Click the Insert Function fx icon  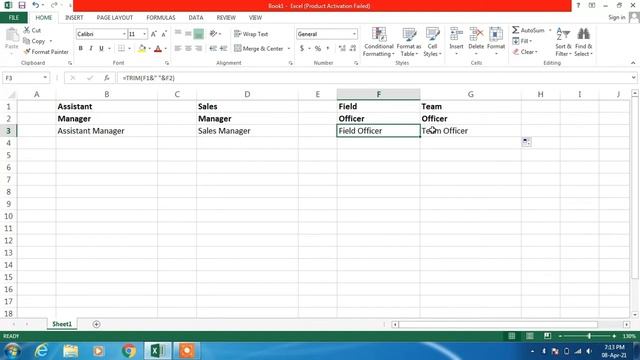click(107, 78)
